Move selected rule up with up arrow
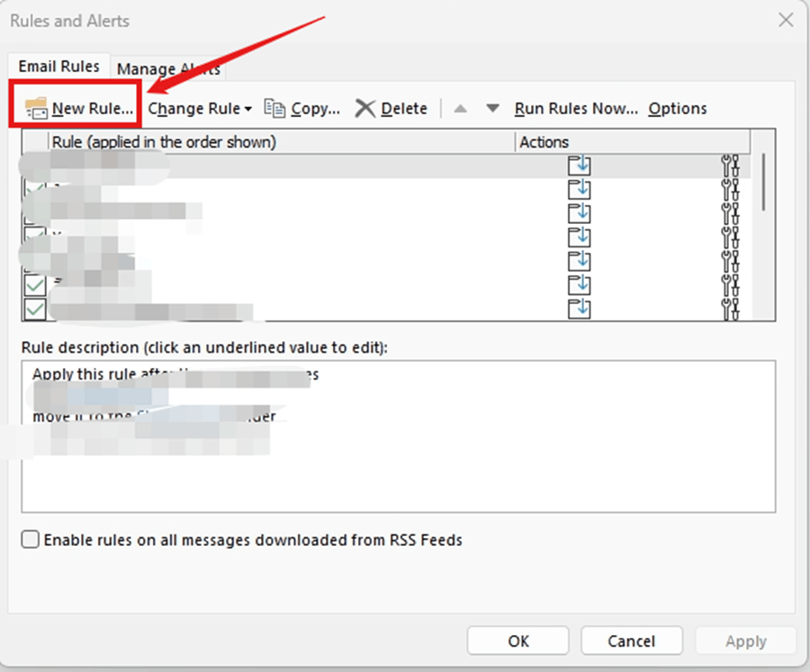810x672 pixels. click(x=460, y=109)
